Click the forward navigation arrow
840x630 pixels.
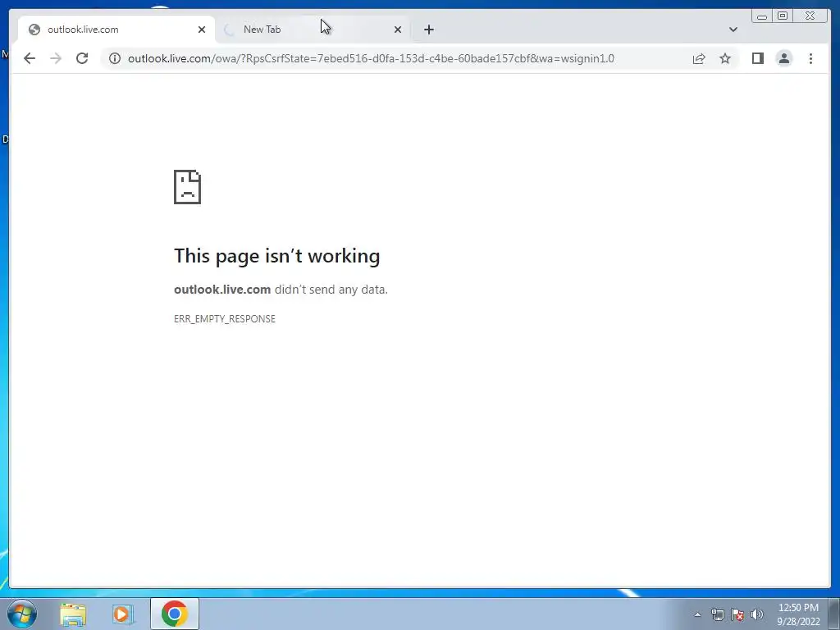pos(56,58)
